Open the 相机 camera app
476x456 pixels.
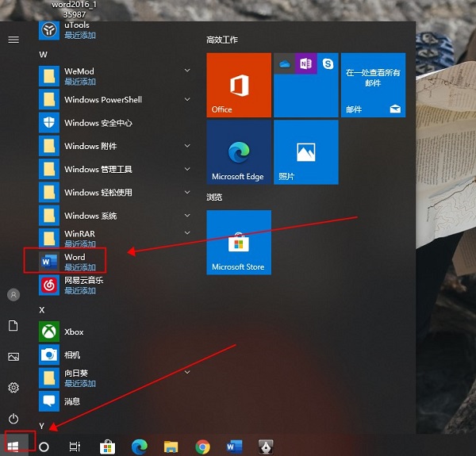coord(114,354)
